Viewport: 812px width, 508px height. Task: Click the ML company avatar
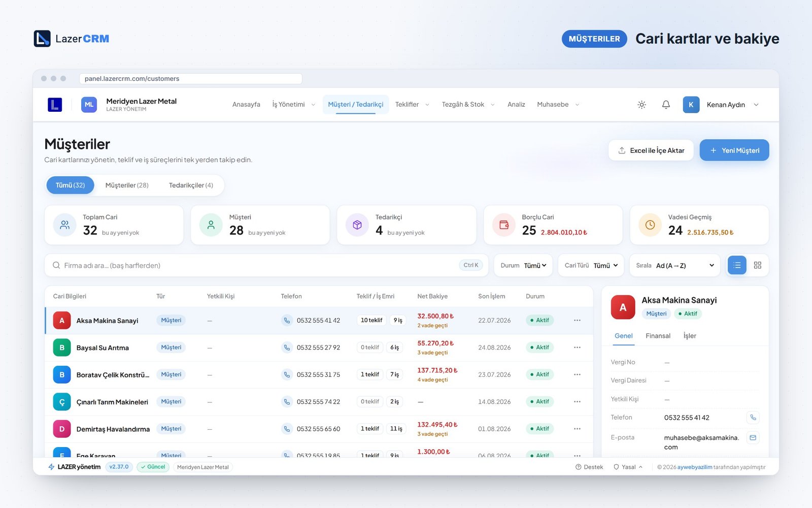(x=89, y=105)
